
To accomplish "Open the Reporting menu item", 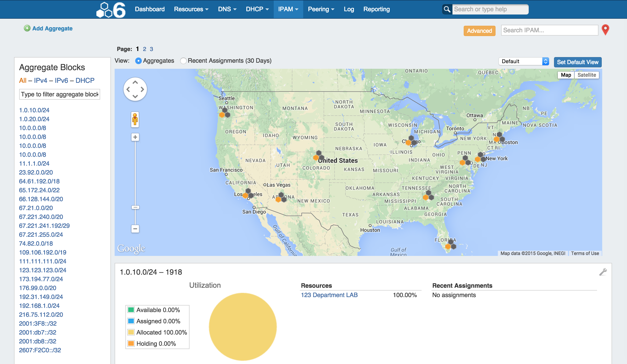I will tap(376, 9).
